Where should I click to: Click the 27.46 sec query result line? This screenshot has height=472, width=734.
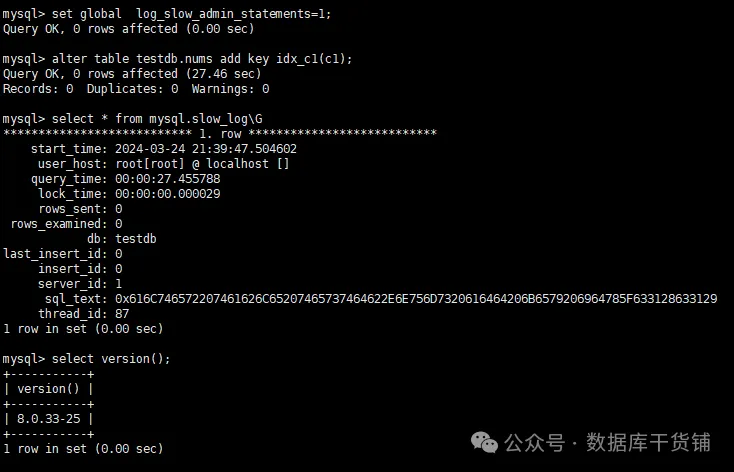[x=132, y=74]
